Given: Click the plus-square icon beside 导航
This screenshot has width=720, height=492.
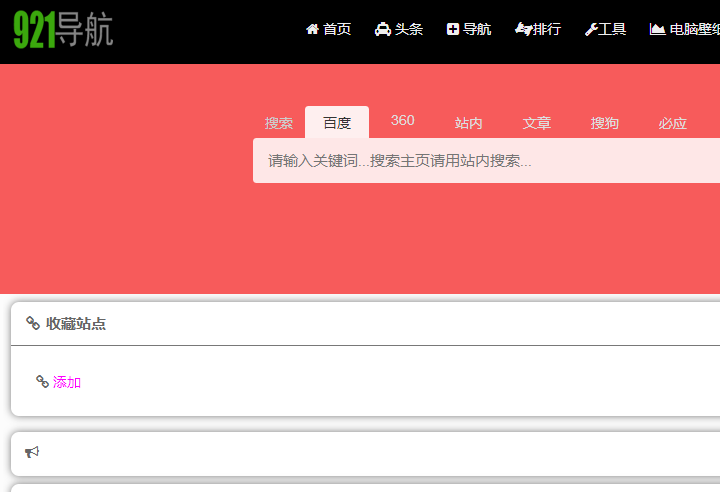Looking at the screenshot, I should click(x=453, y=29).
